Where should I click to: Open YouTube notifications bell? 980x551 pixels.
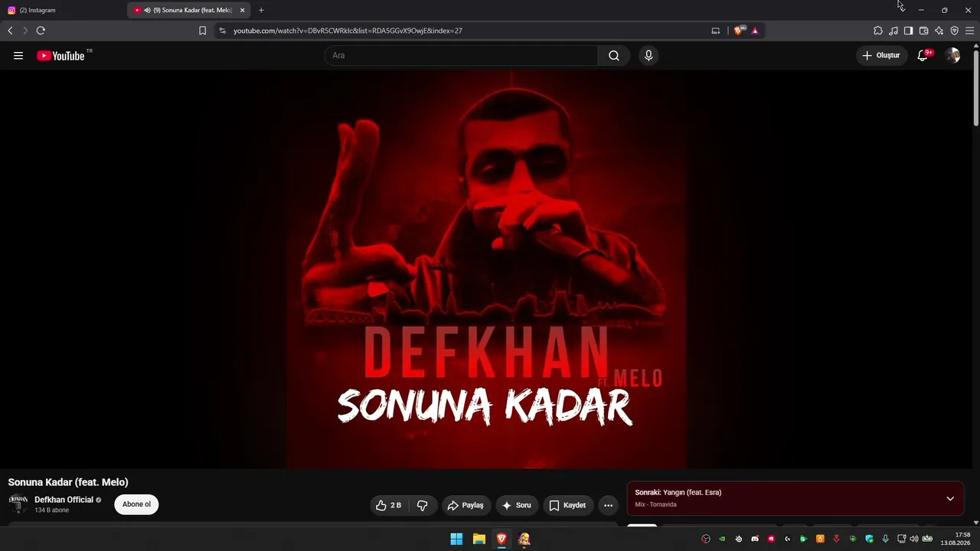(x=923, y=56)
